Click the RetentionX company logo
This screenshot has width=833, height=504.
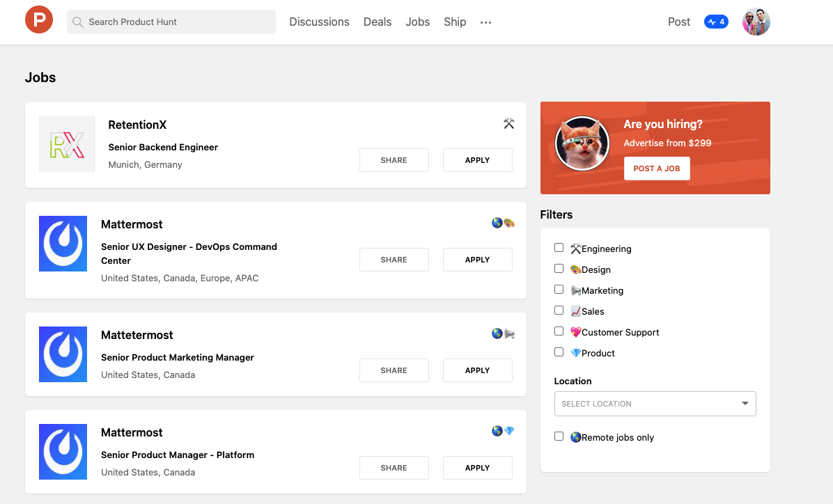click(67, 144)
